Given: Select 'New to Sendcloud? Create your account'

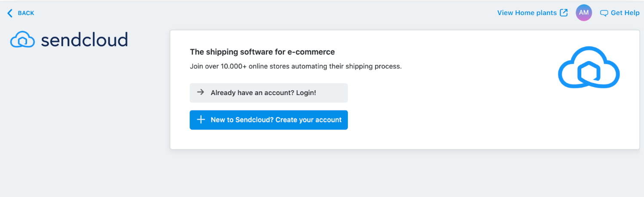Looking at the screenshot, I should pyautogui.click(x=276, y=120).
